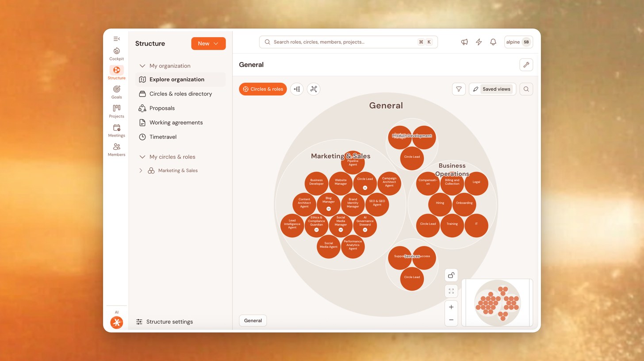Zoom in with the plus button
This screenshot has height=361, width=644.
pos(451,307)
